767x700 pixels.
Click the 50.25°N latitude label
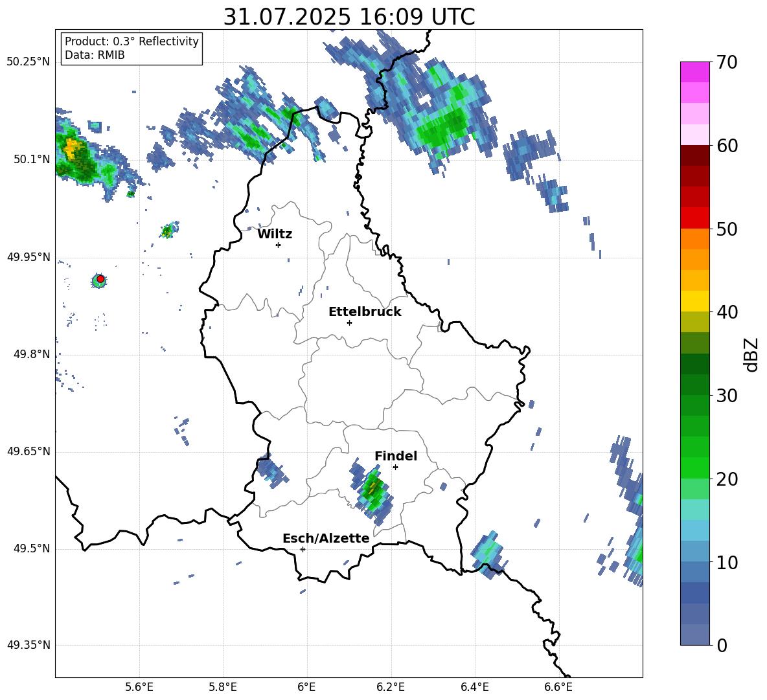tap(28, 62)
